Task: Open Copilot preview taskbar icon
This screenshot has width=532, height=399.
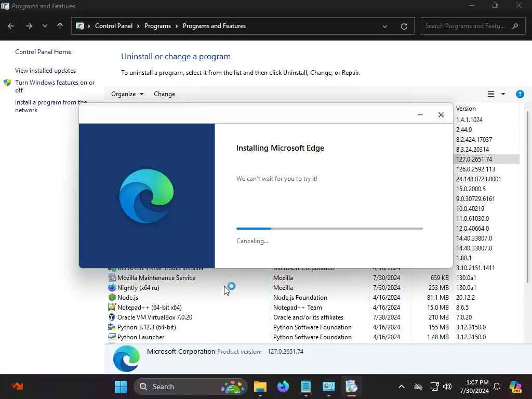Action: click(515, 387)
